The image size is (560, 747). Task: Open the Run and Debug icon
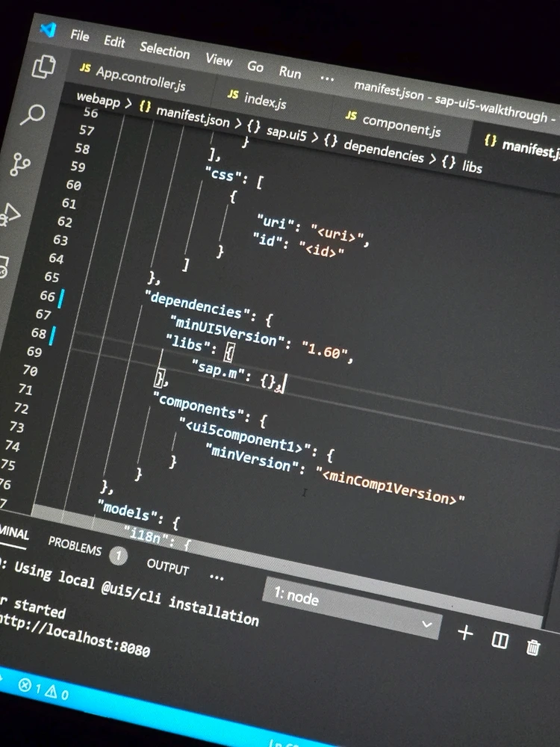(10, 214)
